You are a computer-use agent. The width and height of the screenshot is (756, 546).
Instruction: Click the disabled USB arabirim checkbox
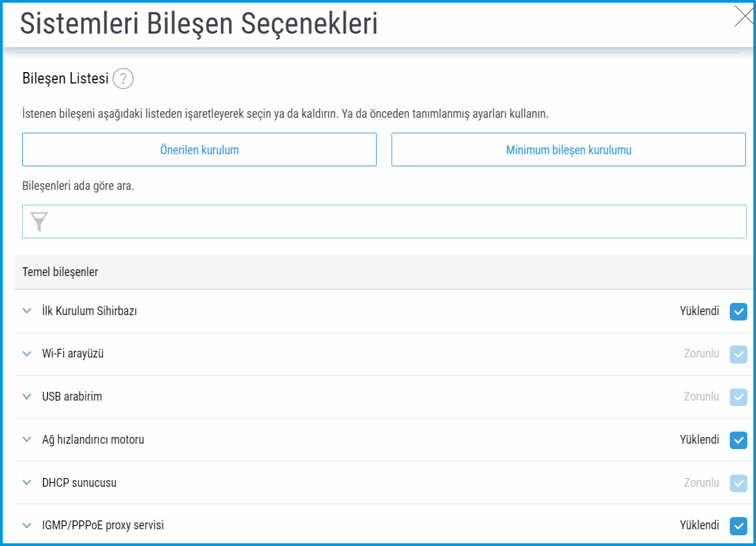[x=738, y=397]
